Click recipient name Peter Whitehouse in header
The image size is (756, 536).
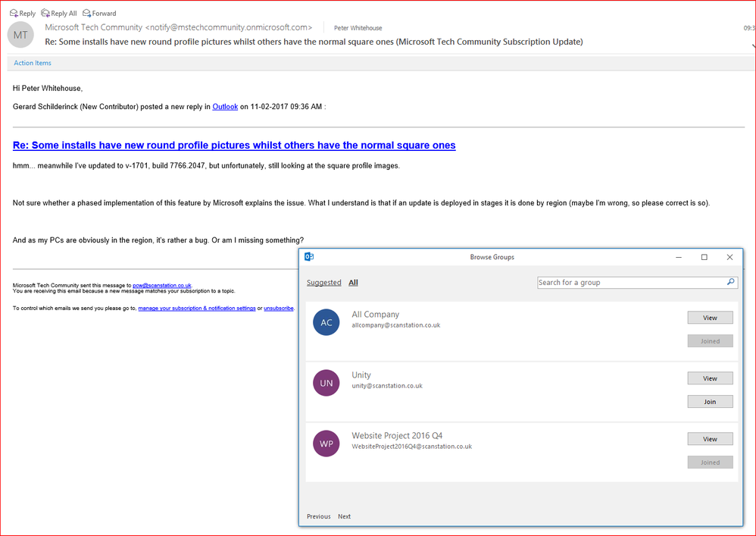pos(358,28)
